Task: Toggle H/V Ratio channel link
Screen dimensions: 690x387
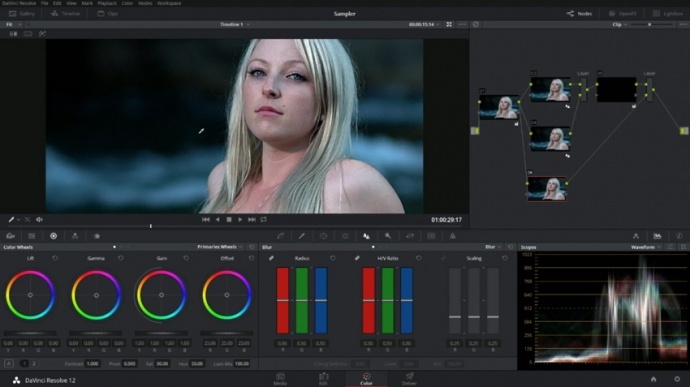Action: pyautogui.click(x=357, y=258)
